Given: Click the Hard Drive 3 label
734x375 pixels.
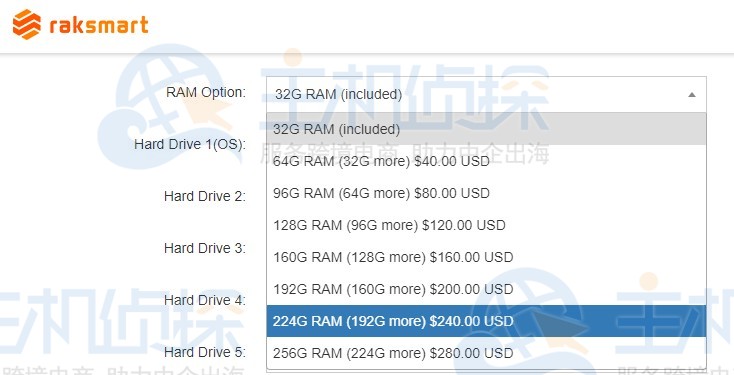Looking at the screenshot, I should click(x=205, y=248).
